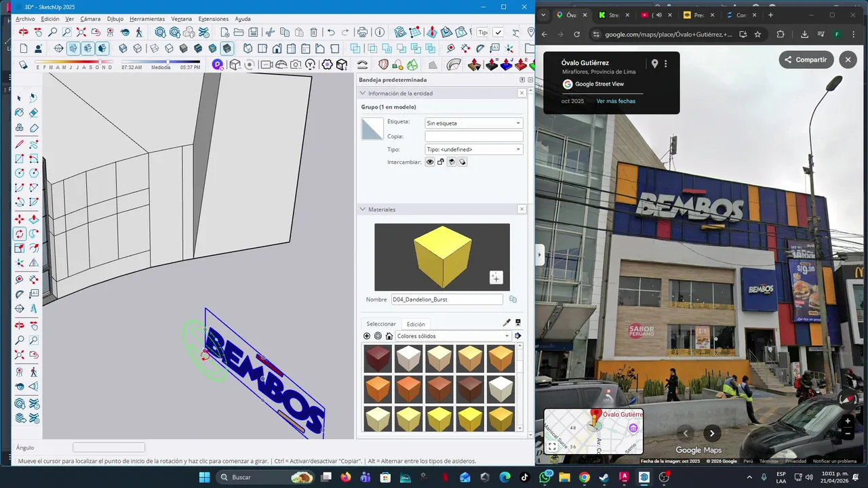This screenshot has width=868, height=488.
Task: Click the sample paint eyedropper in Materiales
Action: point(506,323)
